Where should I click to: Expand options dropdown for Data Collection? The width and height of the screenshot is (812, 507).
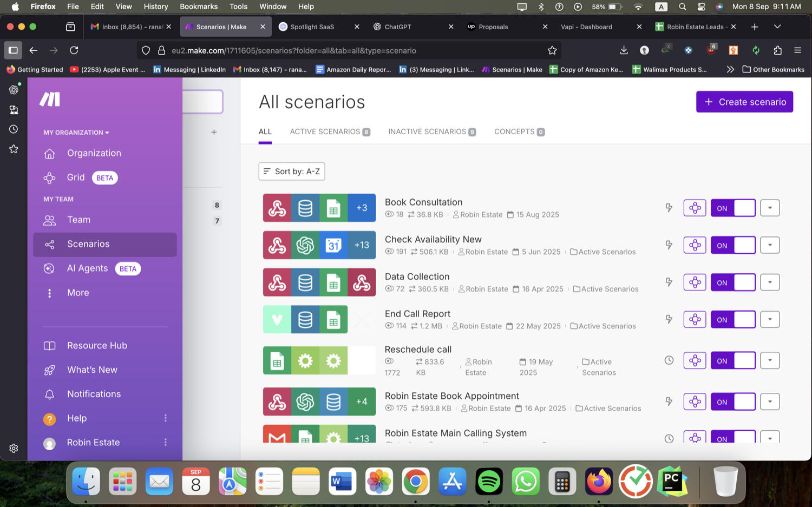point(770,282)
